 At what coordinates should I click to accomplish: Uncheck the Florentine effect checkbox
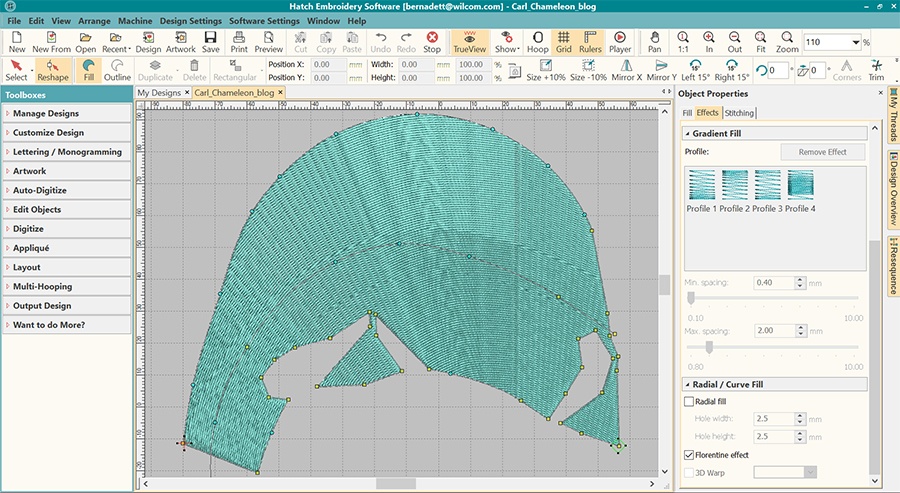pyautogui.click(x=688, y=454)
